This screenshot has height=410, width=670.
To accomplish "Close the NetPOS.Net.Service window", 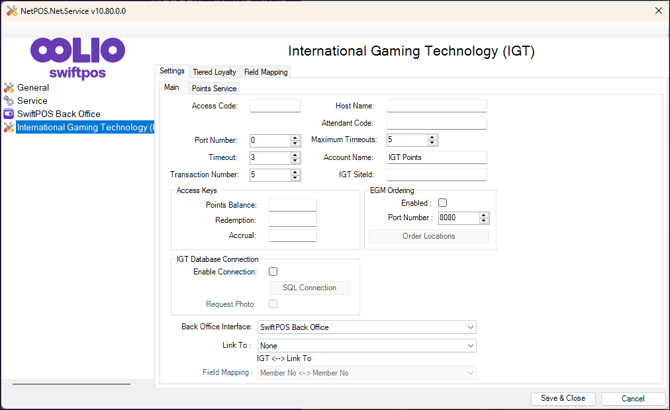I will click(658, 11).
